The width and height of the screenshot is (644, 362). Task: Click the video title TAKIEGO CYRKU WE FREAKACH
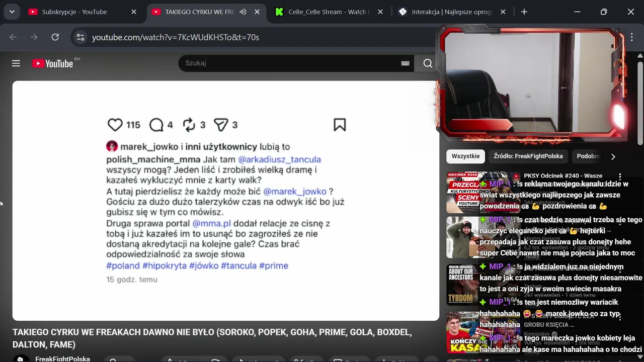[212, 338]
